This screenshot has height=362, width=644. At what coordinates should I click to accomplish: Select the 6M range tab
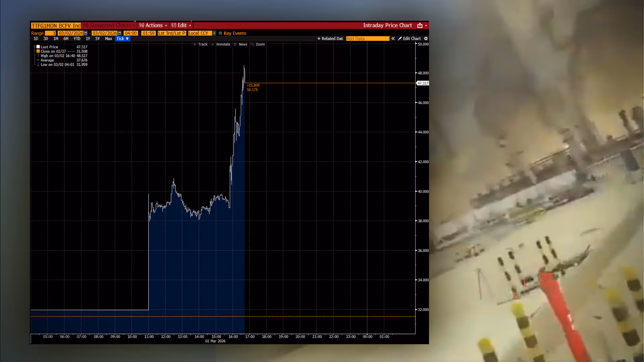(x=66, y=39)
